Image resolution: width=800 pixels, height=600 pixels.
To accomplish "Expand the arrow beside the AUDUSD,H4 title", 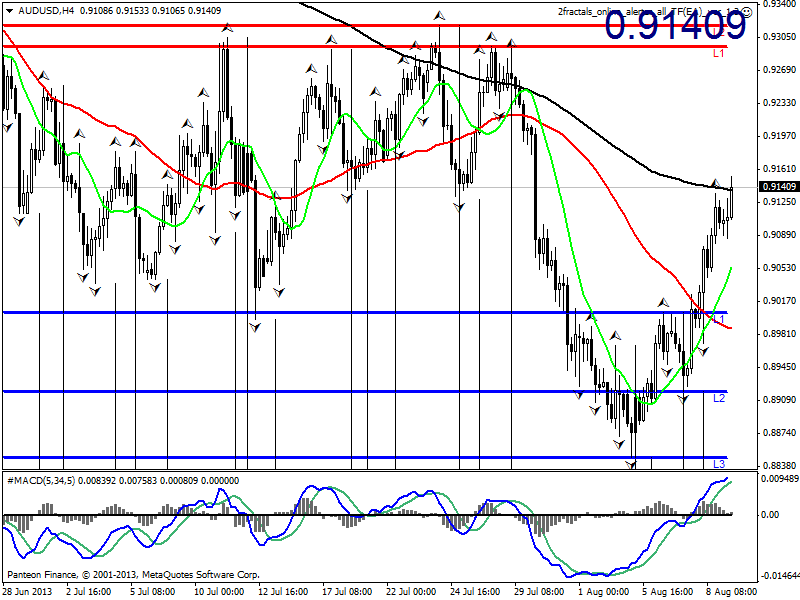I will coord(10,11).
